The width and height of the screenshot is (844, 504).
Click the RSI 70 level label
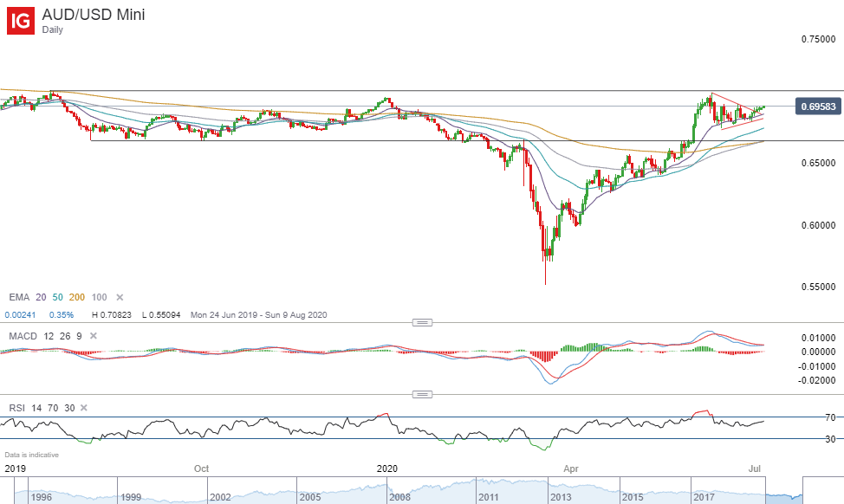[x=830, y=417]
